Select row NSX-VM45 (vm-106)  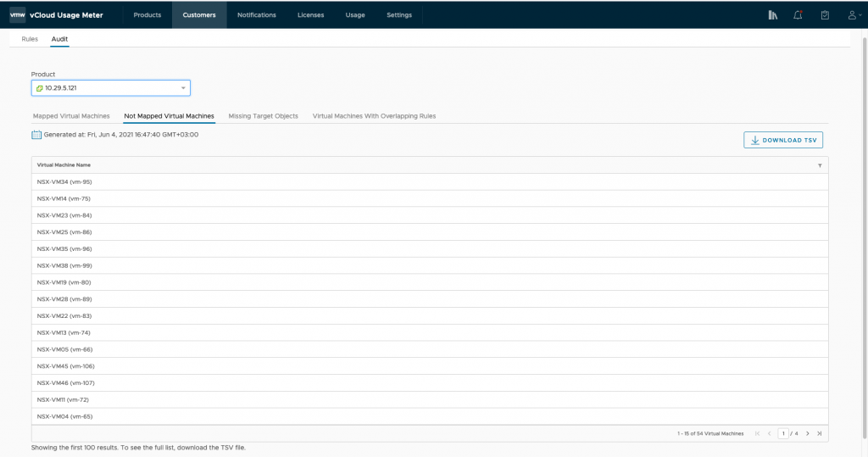(x=430, y=366)
